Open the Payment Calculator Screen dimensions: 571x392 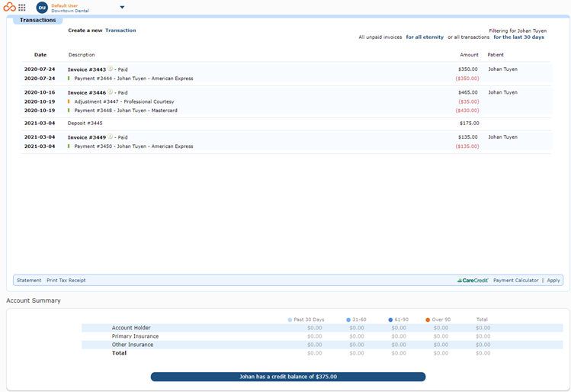pyautogui.click(x=515, y=280)
